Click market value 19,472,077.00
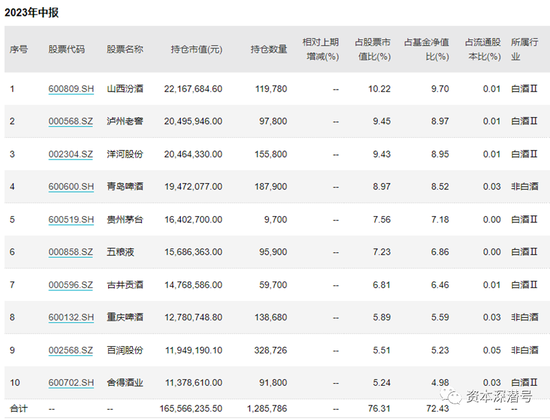 click(x=194, y=187)
